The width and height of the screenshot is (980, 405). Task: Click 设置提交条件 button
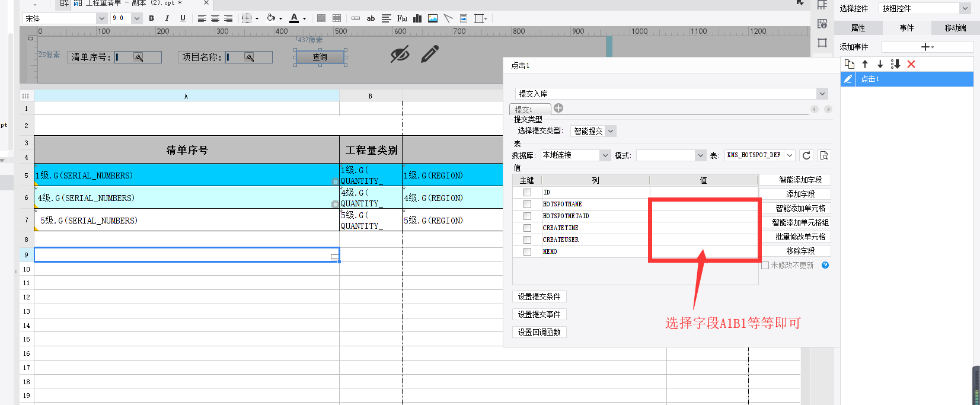click(x=539, y=296)
